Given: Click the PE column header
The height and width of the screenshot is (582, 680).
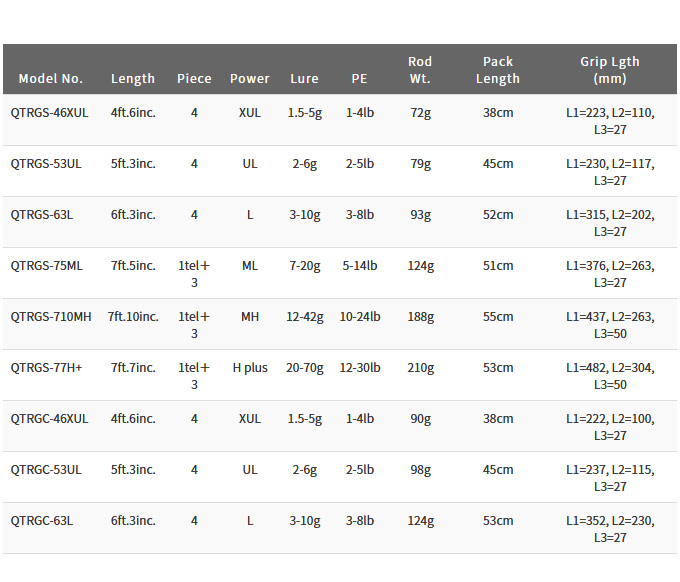Looking at the screenshot, I should pyautogui.click(x=360, y=78).
